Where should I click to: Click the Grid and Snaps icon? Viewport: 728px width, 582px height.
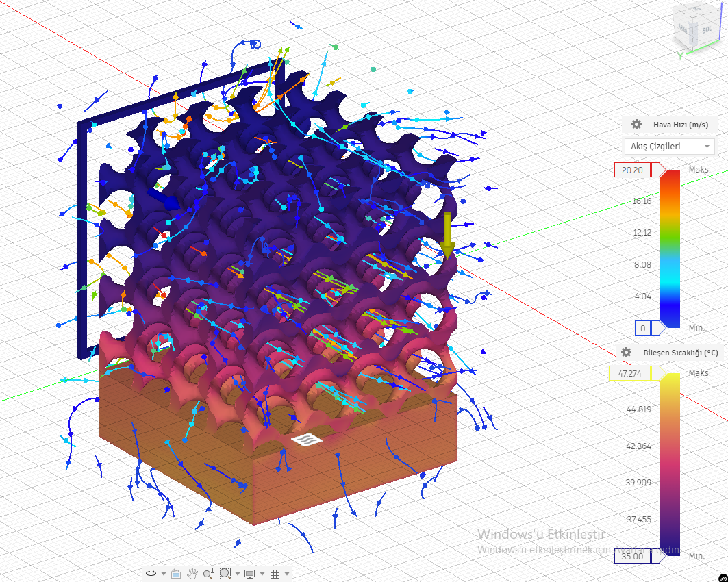[x=275, y=574]
